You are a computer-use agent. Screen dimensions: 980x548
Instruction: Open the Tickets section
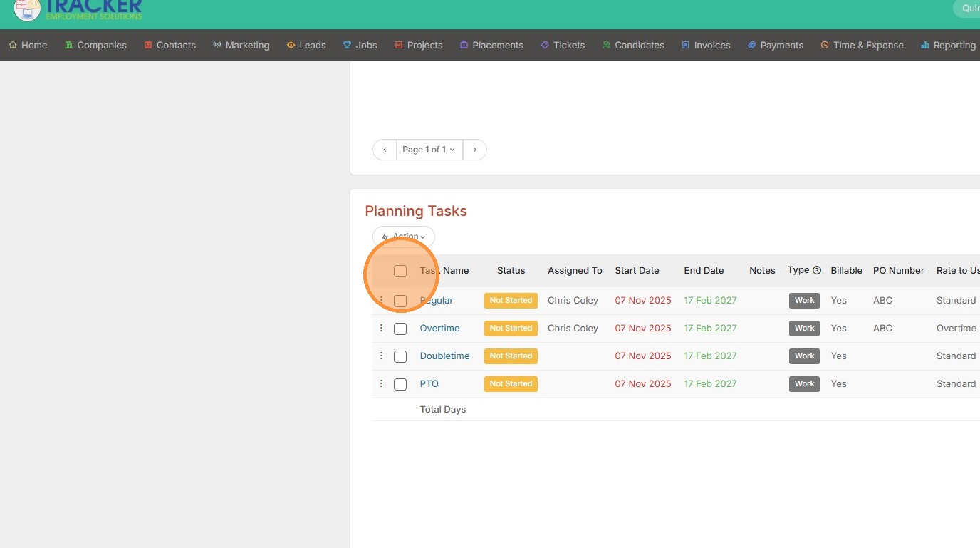click(x=563, y=45)
